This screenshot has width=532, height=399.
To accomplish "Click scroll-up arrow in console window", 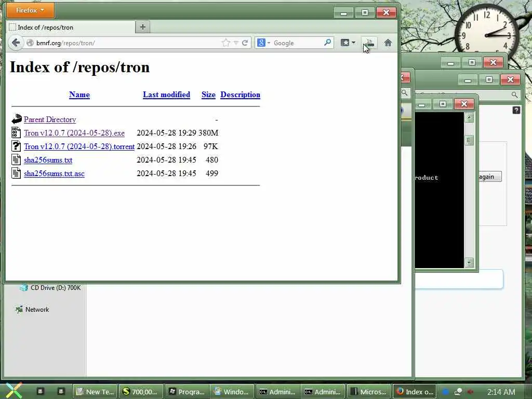I will point(469,118).
